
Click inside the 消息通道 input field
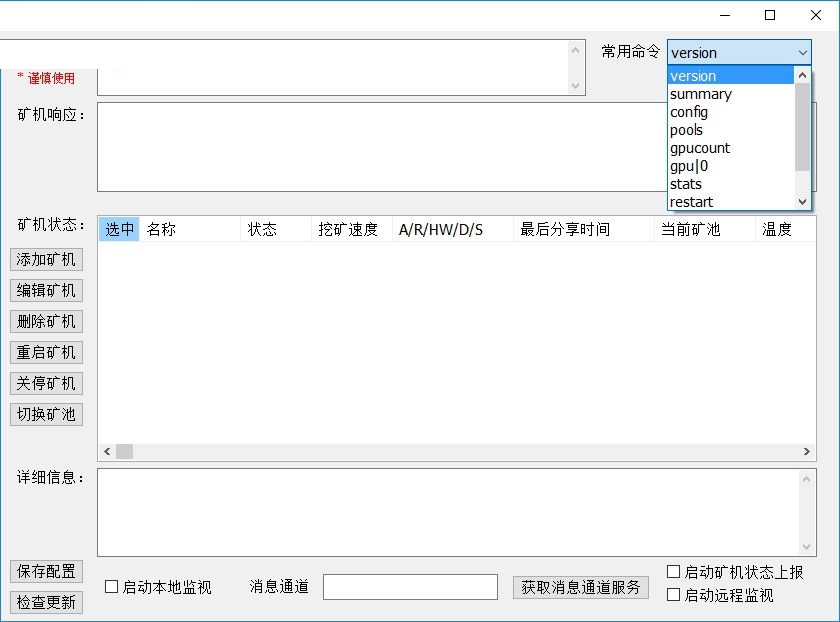[x=411, y=587]
